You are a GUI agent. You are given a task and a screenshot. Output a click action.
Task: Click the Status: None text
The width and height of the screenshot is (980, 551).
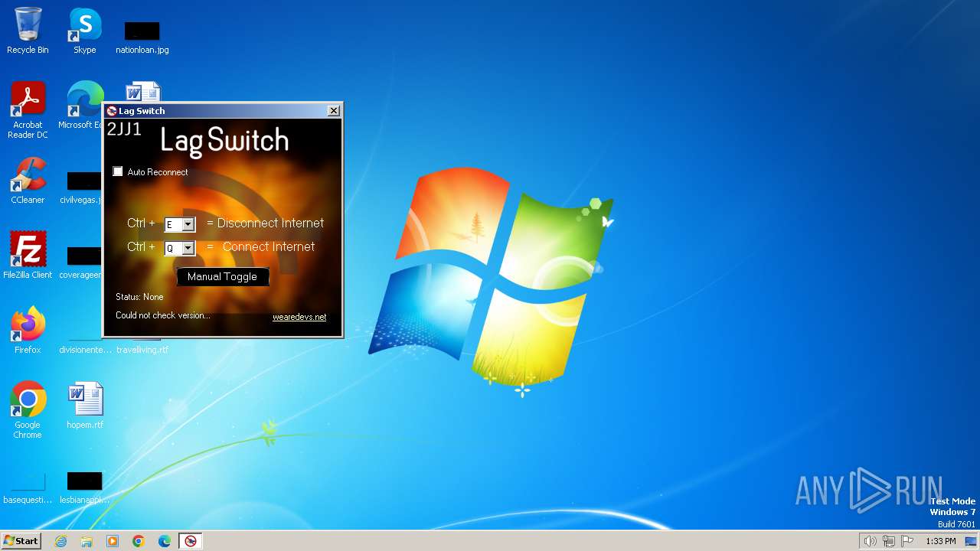[x=139, y=297]
